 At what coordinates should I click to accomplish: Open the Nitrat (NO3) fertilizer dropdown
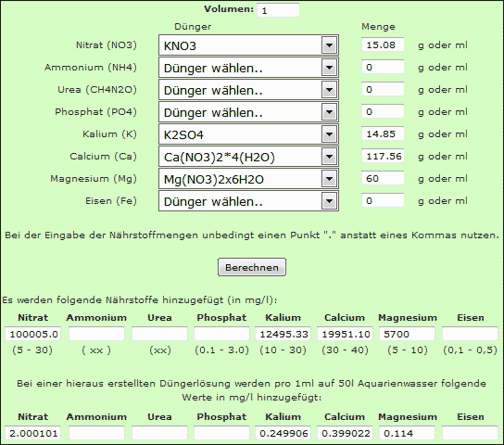[248, 45]
